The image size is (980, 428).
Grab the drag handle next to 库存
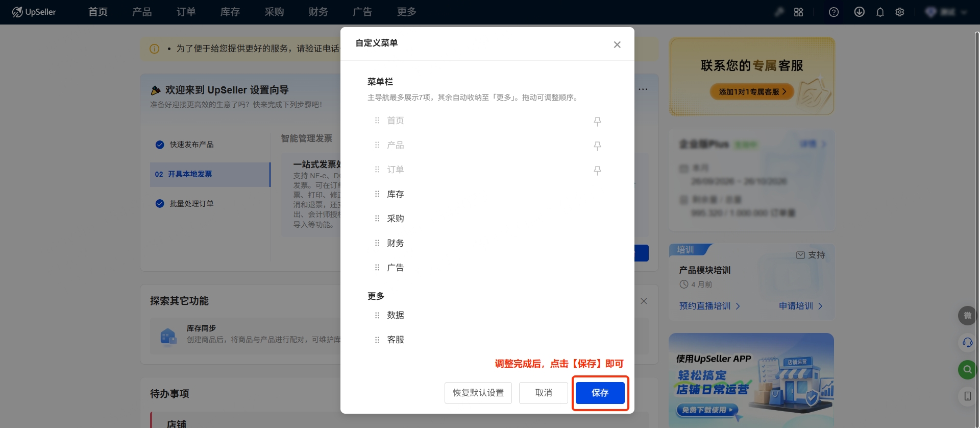(x=377, y=194)
